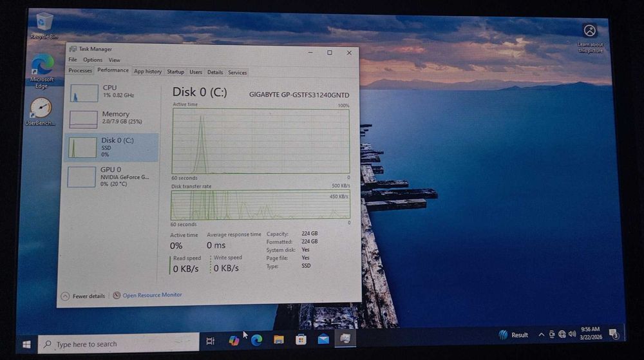
Task: Click the Read speed 0 KB/s value
Action: click(x=185, y=269)
